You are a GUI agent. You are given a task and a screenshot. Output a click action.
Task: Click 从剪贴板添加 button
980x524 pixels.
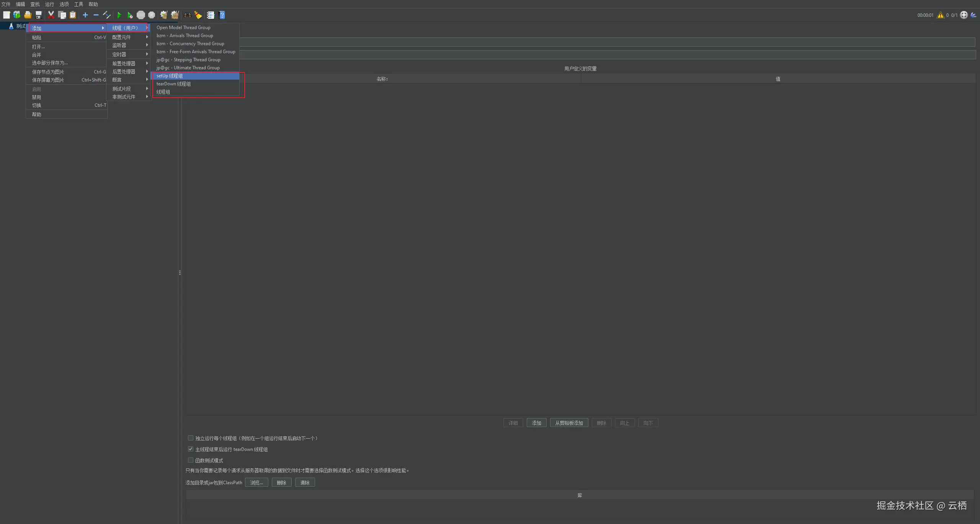[x=569, y=423]
